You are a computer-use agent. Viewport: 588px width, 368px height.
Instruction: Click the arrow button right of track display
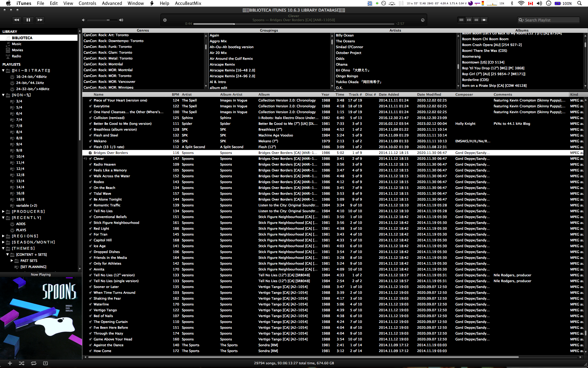click(423, 20)
